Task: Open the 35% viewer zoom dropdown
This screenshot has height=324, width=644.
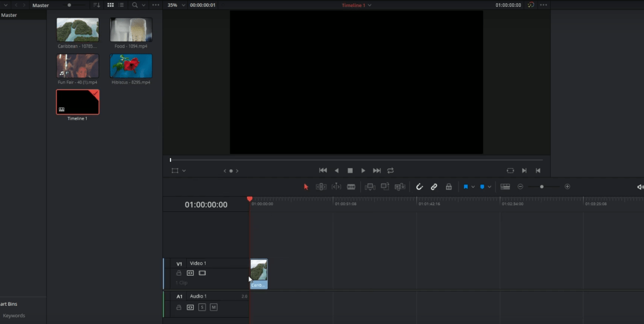Action: pyautogui.click(x=176, y=5)
